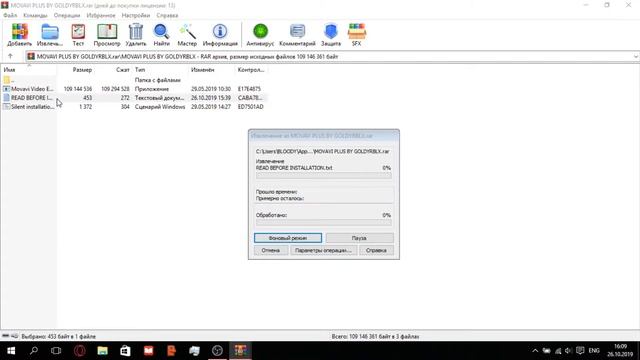Click checksum ED7501AD cell
The width and height of the screenshot is (640, 360).
click(251, 107)
